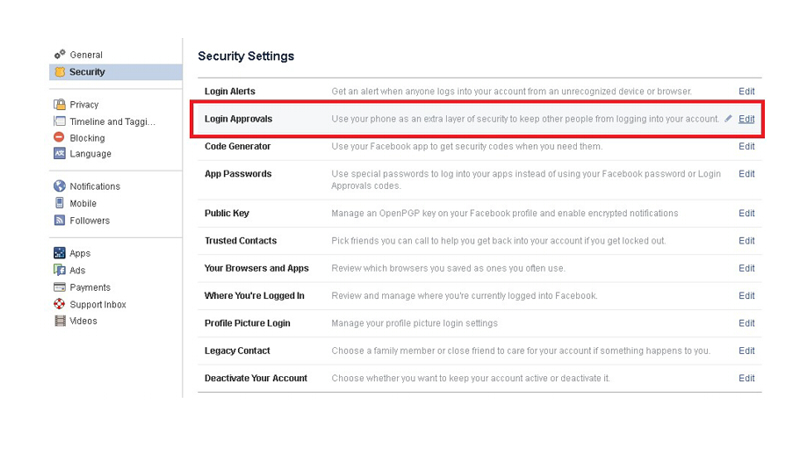
Task: Edit Trusted Contacts setting
Action: 746,241
